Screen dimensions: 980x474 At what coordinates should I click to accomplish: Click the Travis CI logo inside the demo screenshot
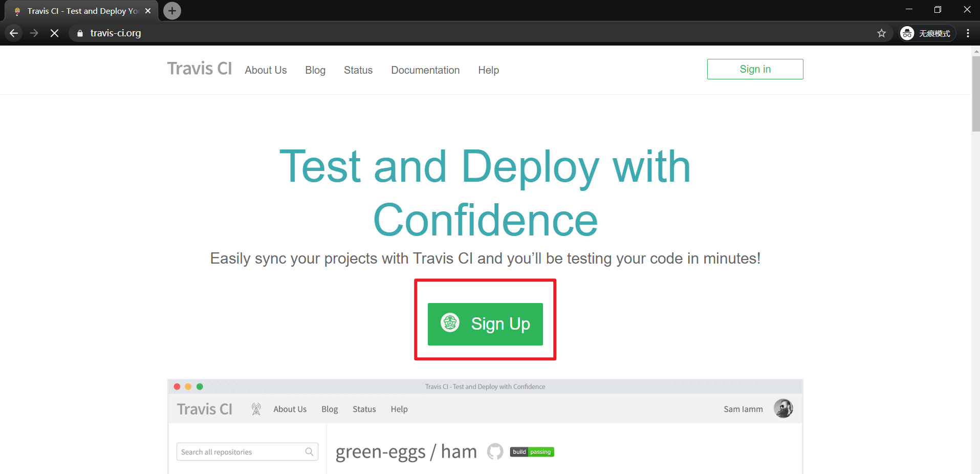click(x=205, y=409)
